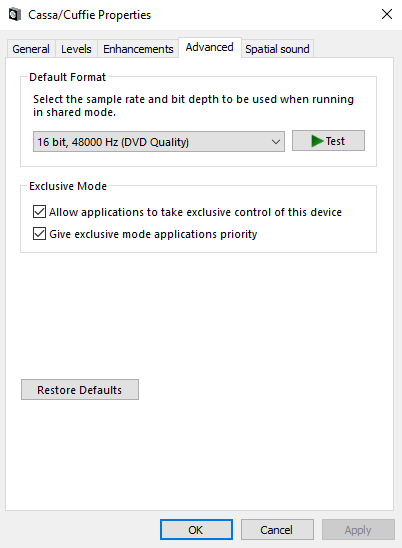The image size is (402, 548).
Task: Select the Advanced tab
Action: pyautogui.click(x=209, y=47)
